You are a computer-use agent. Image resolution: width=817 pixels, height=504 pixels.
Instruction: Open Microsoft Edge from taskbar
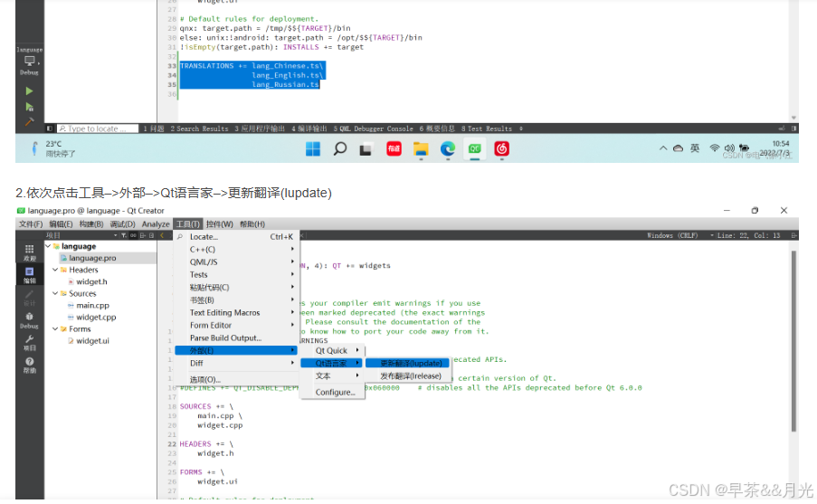[x=448, y=149]
